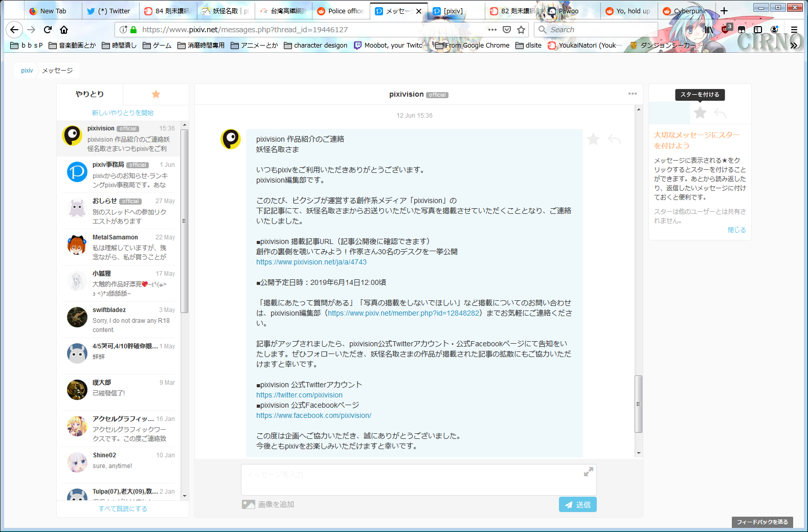Bookmark this page star icon

tap(521, 30)
